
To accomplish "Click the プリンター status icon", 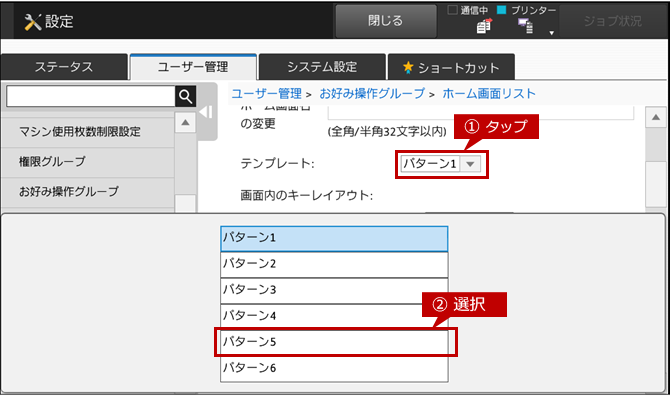I will pos(526,26).
